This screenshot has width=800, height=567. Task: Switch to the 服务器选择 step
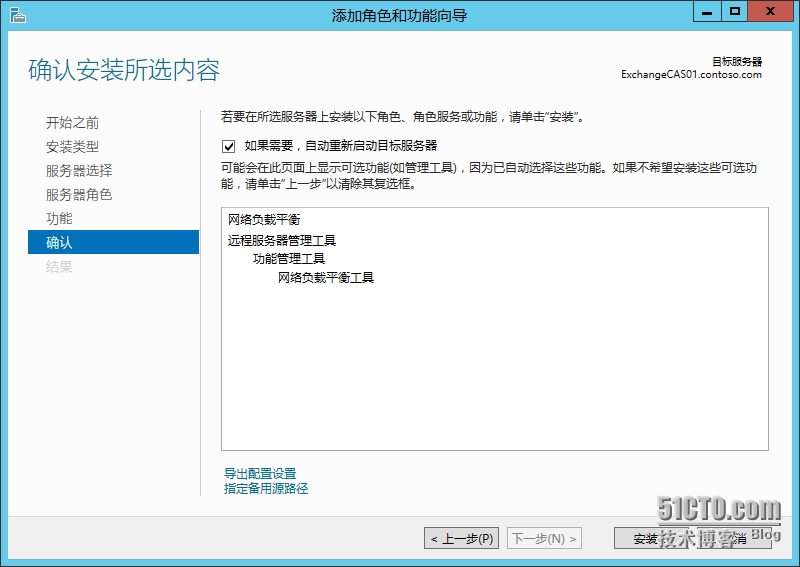point(79,171)
